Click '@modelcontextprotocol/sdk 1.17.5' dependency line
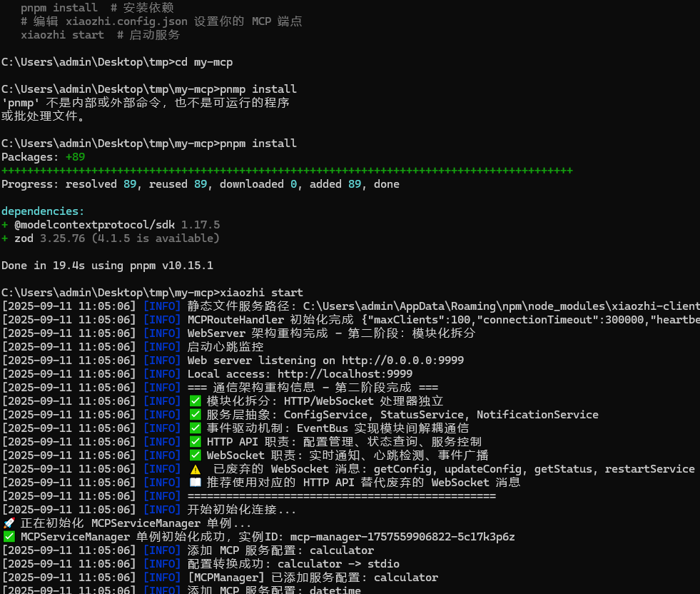The height and width of the screenshot is (594, 700). [111, 225]
